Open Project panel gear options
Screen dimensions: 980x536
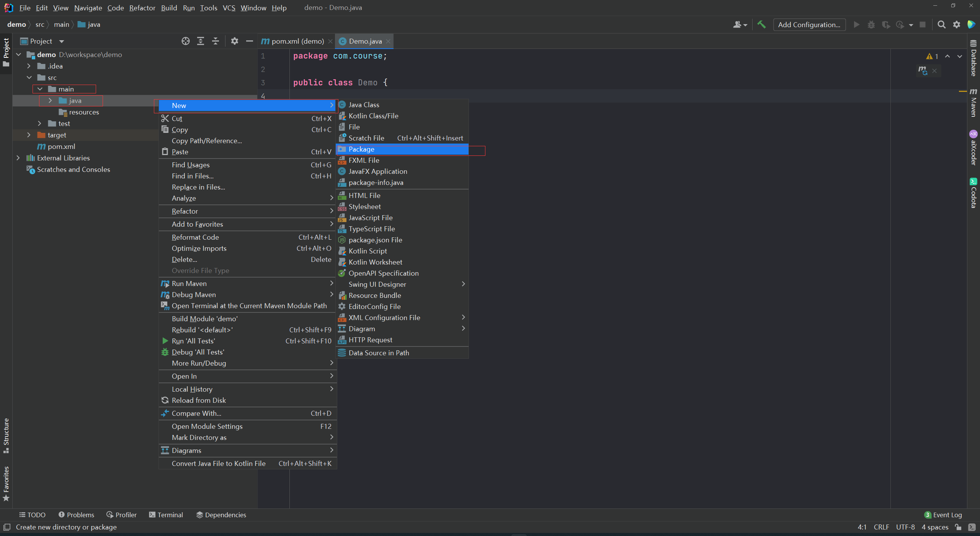tap(234, 41)
